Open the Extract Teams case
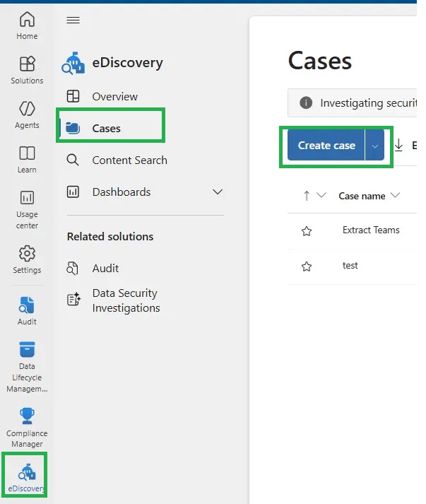This screenshot has width=426, height=504. pyautogui.click(x=371, y=230)
